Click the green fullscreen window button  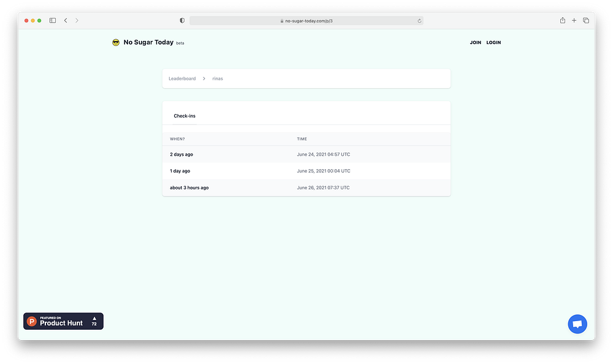tap(39, 21)
